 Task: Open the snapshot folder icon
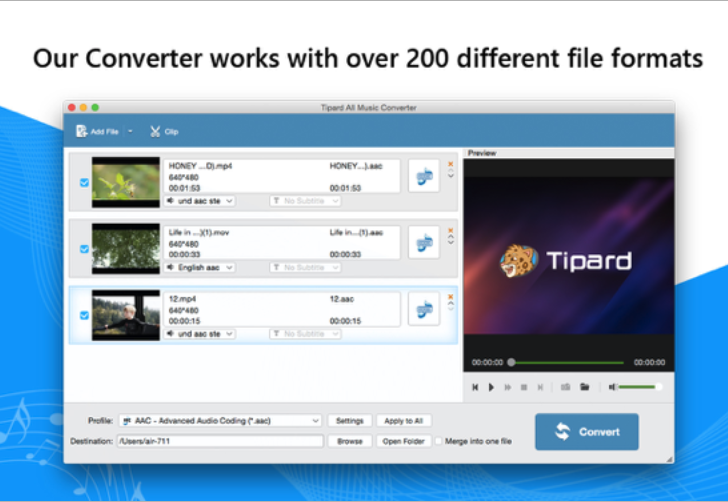pos(585,387)
